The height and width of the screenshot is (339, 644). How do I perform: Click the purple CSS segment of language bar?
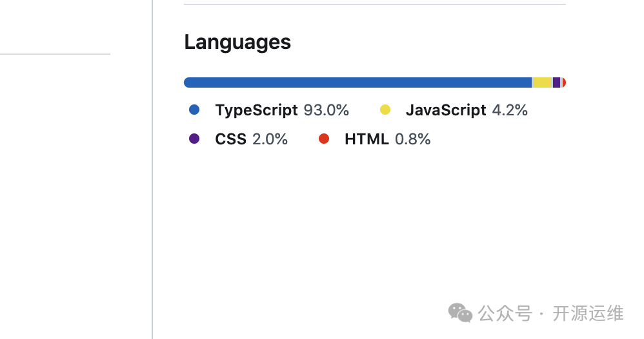pos(556,82)
